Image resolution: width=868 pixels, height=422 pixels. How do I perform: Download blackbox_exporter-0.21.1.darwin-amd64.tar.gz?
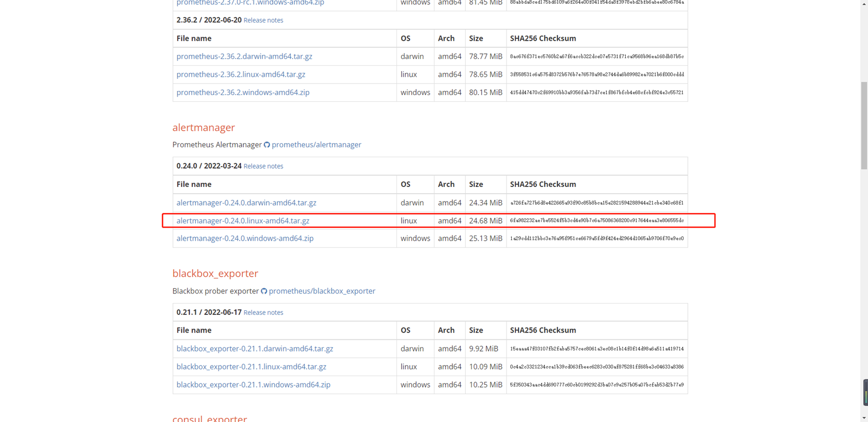pyautogui.click(x=254, y=348)
